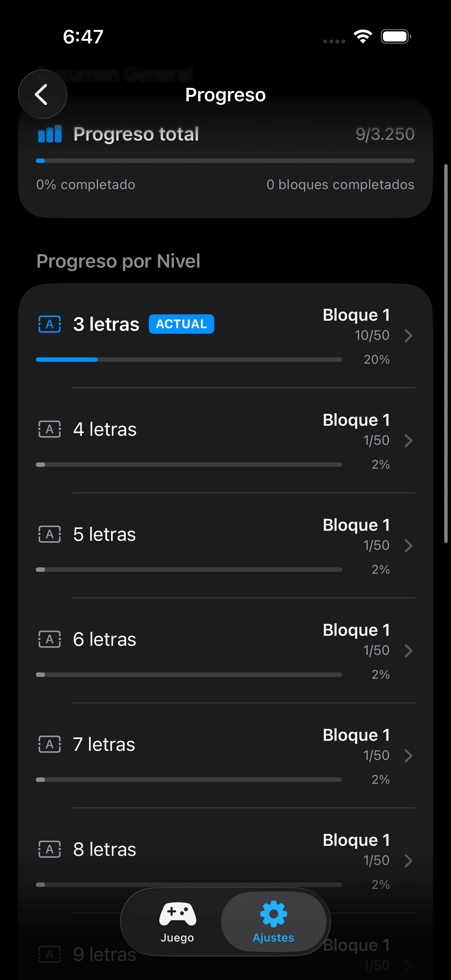Tap the 8 letras level icon
The image size is (451, 980).
(49, 850)
